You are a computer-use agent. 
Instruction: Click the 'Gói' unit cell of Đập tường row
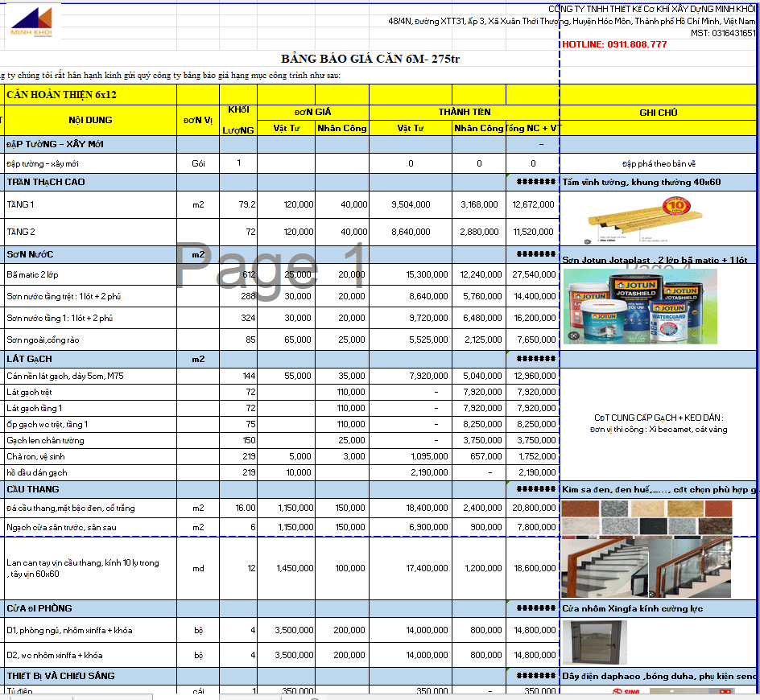click(198, 164)
